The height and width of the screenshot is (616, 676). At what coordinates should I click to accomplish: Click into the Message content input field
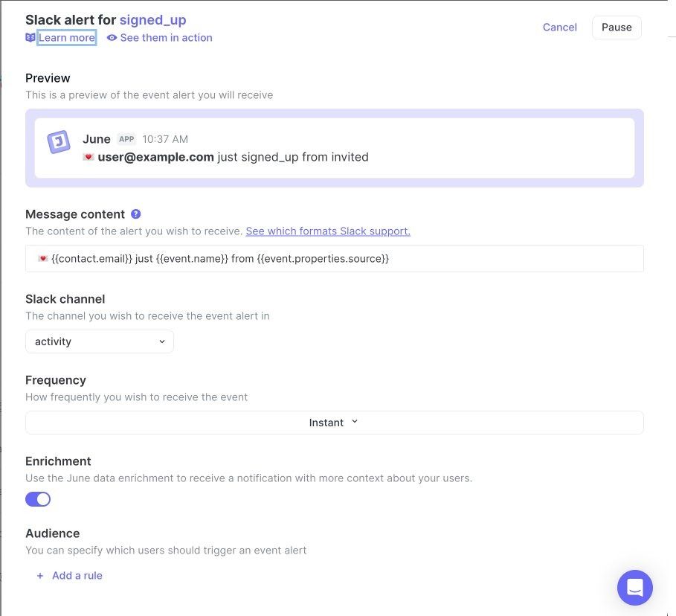point(334,259)
